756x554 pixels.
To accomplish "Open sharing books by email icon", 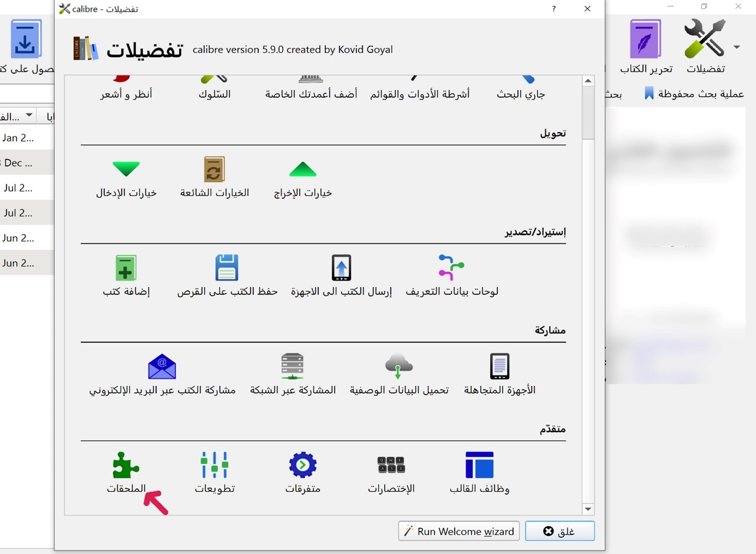I will [x=162, y=367].
